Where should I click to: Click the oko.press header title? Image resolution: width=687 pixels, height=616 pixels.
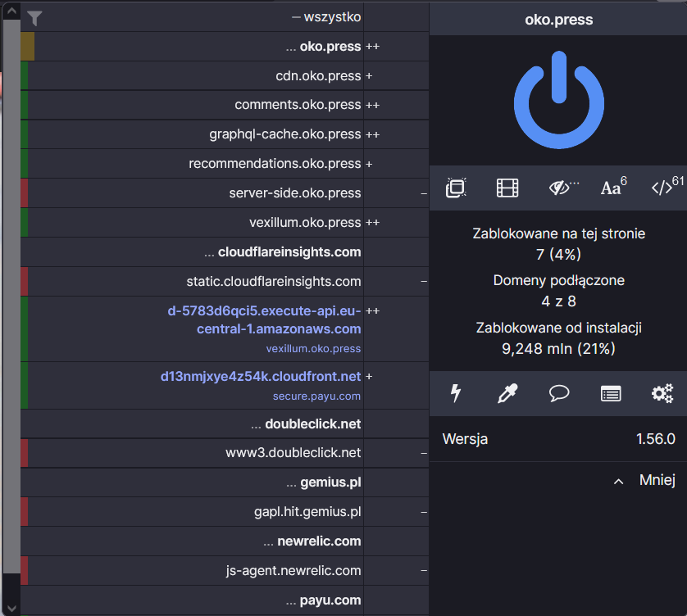558,20
